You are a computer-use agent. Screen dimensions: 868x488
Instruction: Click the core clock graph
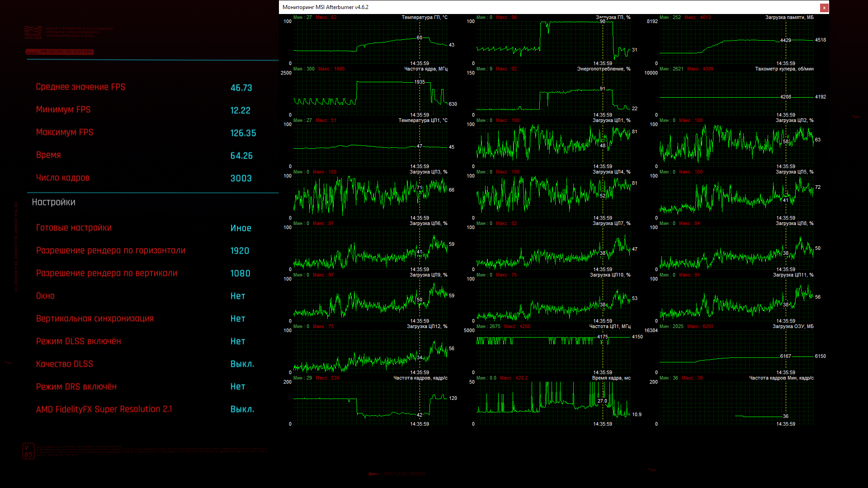pyautogui.click(x=370, y=94)
